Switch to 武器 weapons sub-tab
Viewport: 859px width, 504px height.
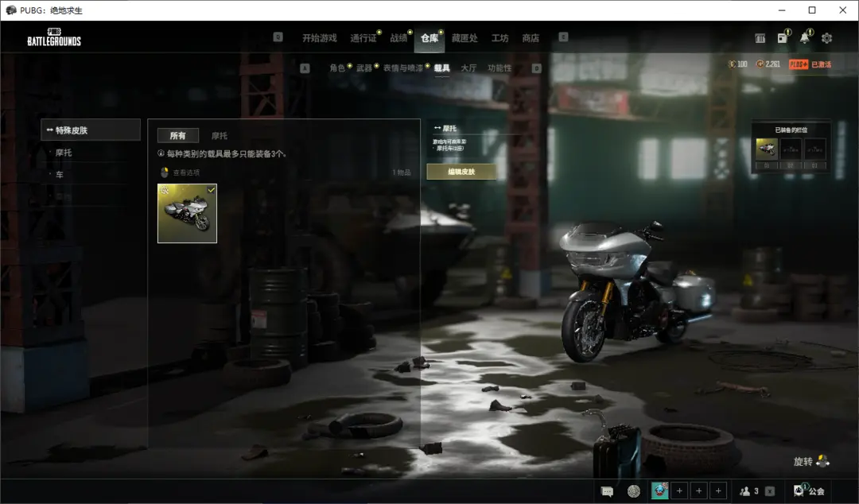[364, 68]
